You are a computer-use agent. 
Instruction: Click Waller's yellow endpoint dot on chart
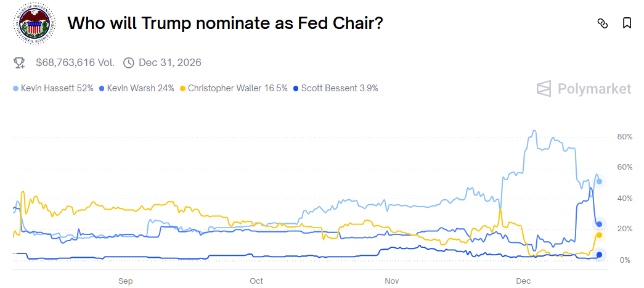click(x=599, y=235)
